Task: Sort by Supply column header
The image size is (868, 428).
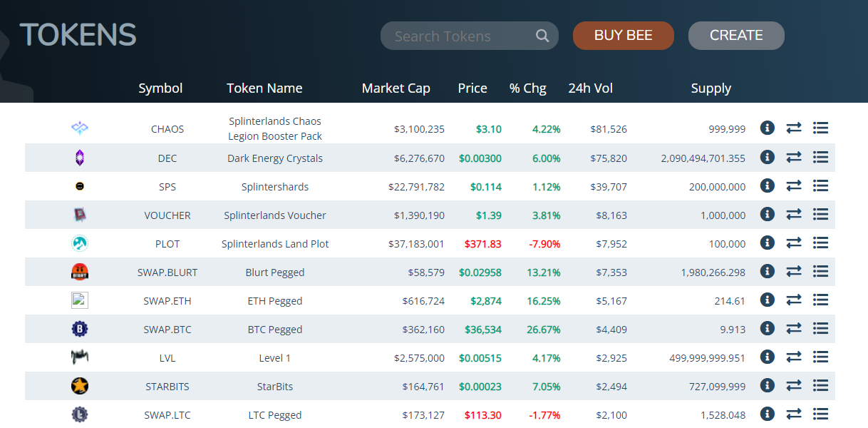Action: tap(711, 88)
